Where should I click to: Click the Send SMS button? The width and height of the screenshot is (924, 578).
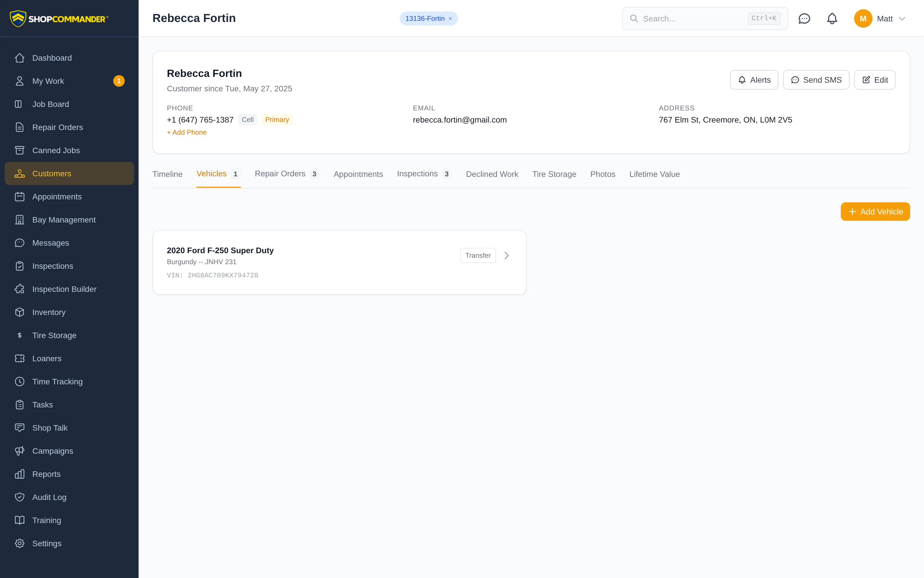point(816,80)
